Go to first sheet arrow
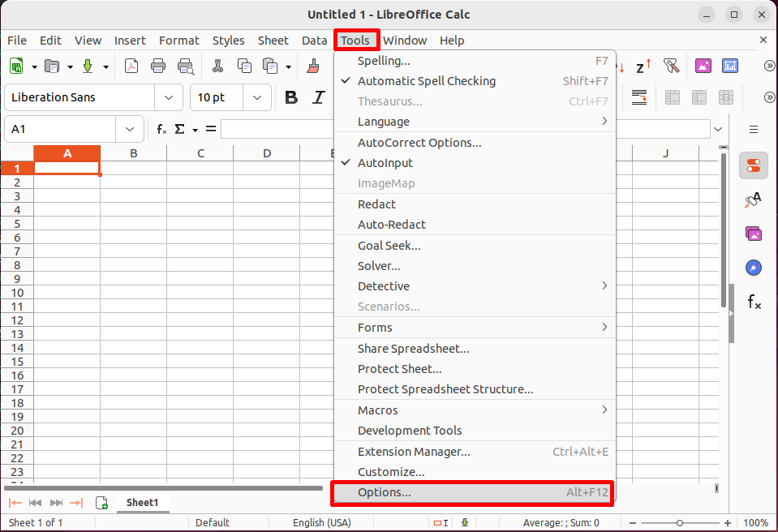 [15, 503]
